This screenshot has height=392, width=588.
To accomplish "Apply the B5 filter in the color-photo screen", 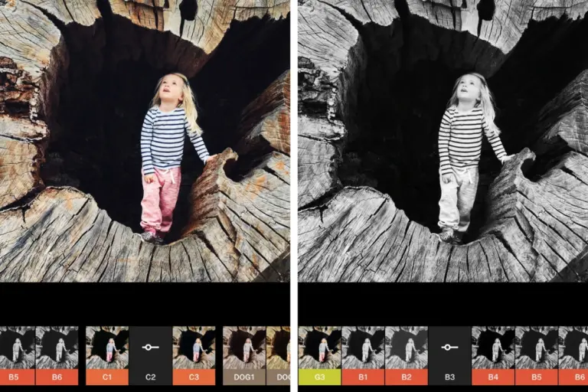I will point(18,355).
